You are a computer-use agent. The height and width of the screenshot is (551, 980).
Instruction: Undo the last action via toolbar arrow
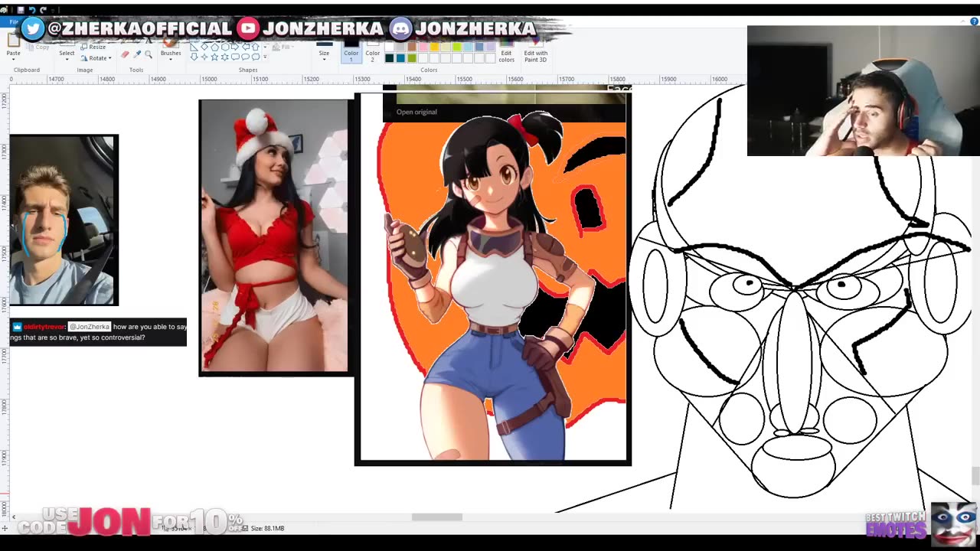point(32,10)
